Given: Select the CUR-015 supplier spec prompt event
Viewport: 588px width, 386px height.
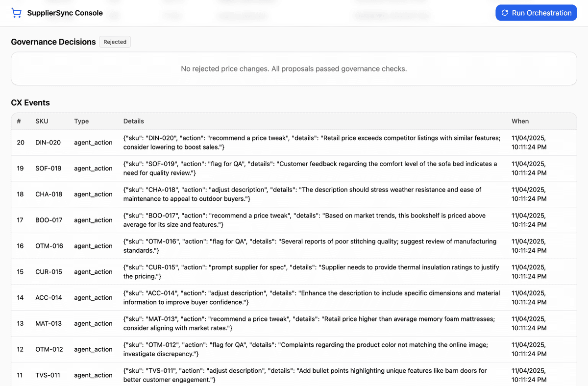Looking at the screenshot, I should click(x=294, y=271).
